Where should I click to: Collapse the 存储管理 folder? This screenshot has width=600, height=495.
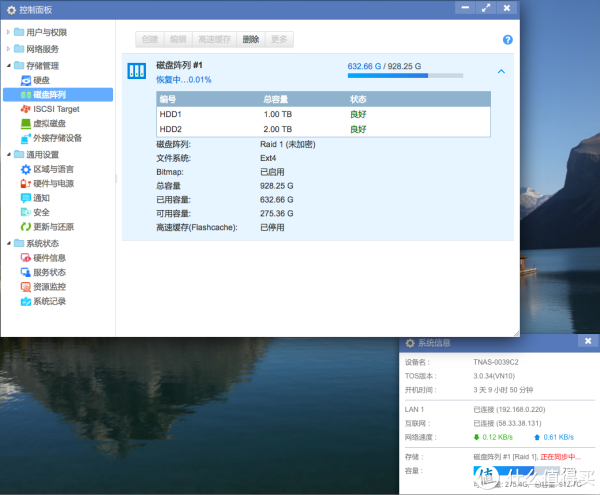pos(8,64)
